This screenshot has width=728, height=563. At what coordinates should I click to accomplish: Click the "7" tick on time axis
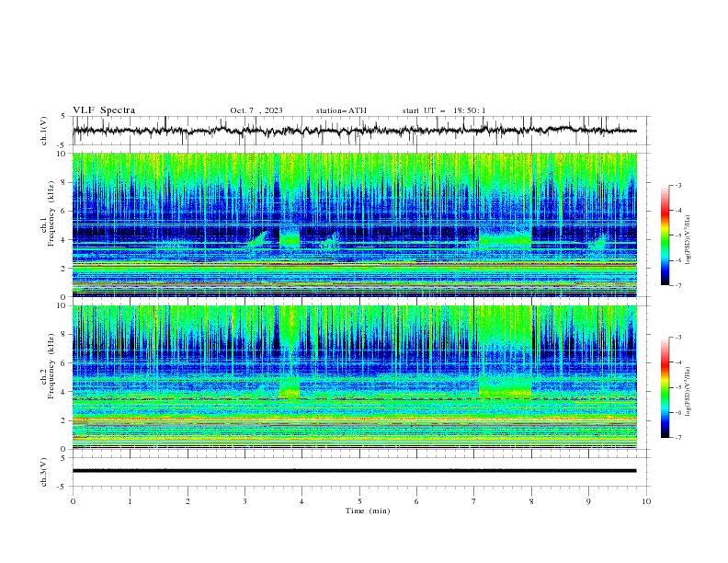[474, 501]
